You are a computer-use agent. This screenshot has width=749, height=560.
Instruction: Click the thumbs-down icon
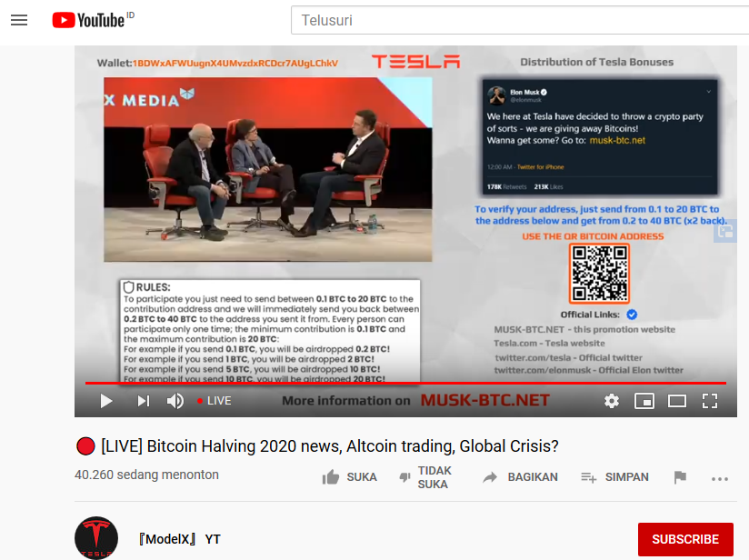click(x=405, y=477)
